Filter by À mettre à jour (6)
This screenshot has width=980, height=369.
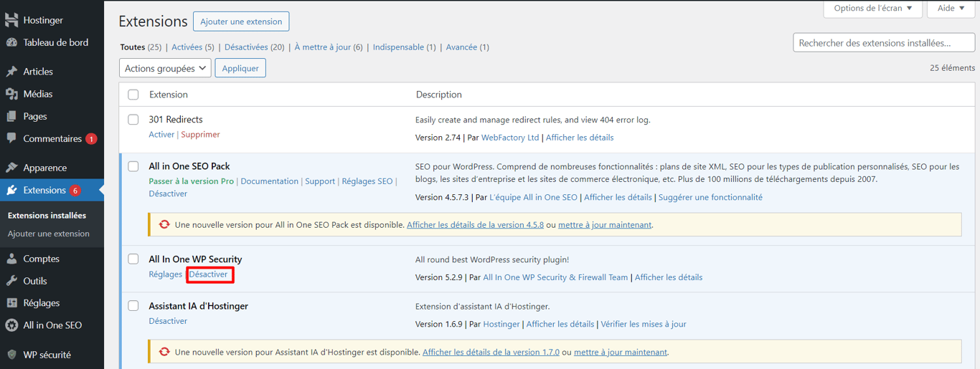(329, 47)
